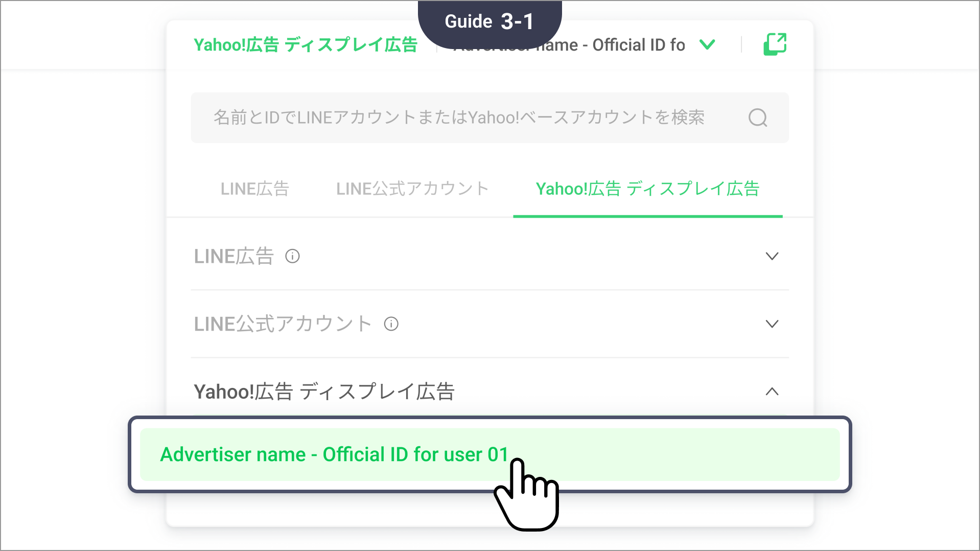Collapse the Yahoo!広告 ディスプレイ広告 section chevron
This screenshot has width=980, height=551.
[x=772, y=392]
